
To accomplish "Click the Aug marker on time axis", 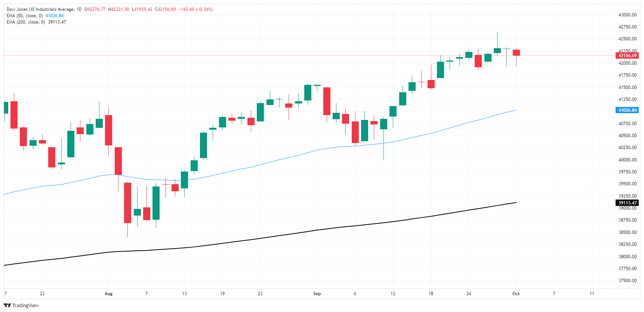I will 108,294.
